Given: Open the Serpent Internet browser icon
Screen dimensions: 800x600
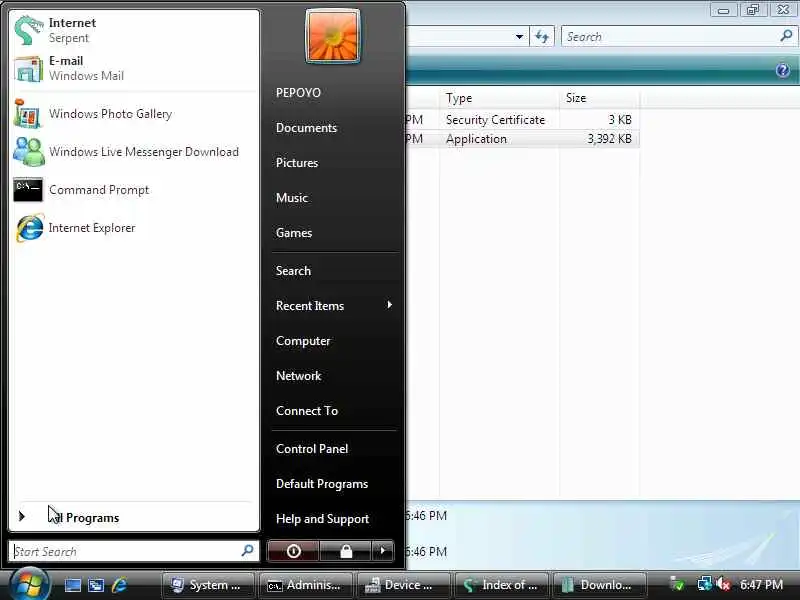Looking at the screenshot, I should coord(28,30).
